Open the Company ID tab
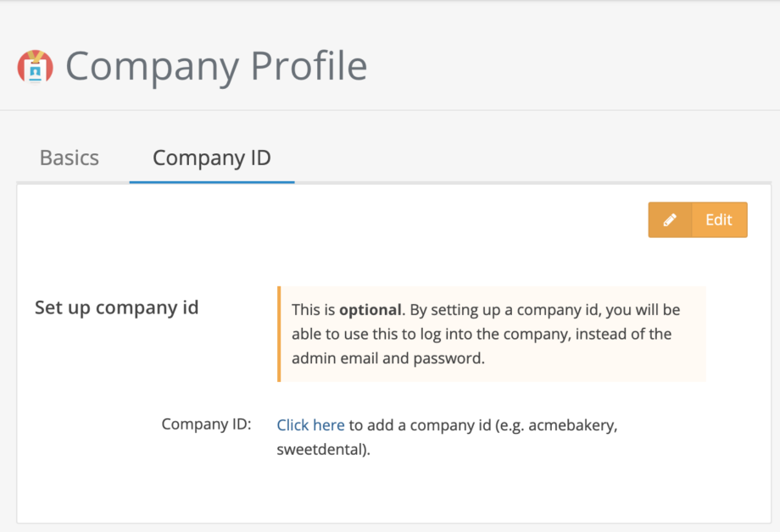 [211, 158]
